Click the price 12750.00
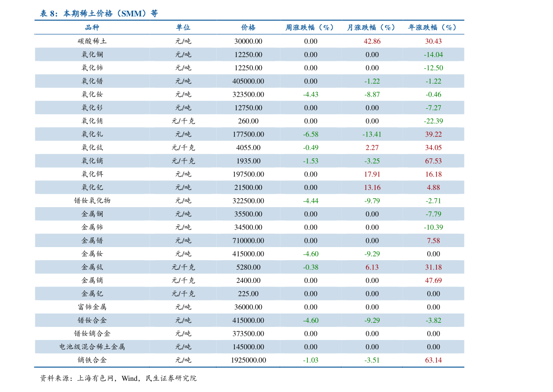 pyautogui.click(x=248, y=108)
